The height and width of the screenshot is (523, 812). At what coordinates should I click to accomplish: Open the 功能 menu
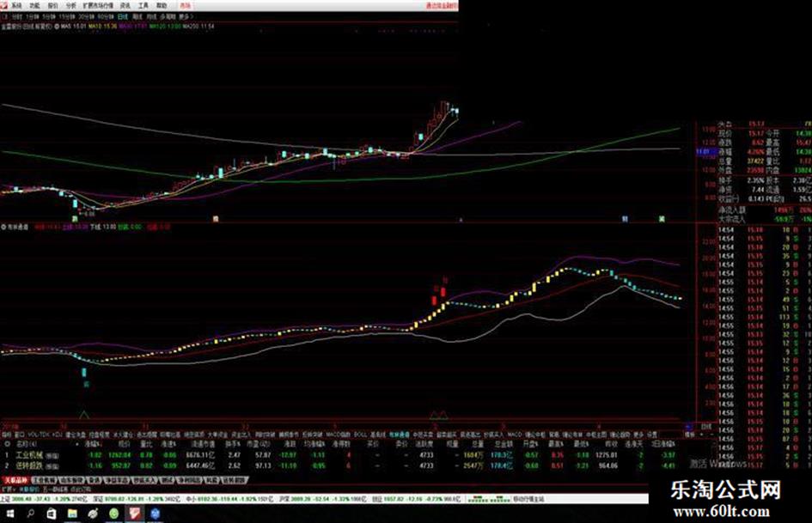coord(34,6)
